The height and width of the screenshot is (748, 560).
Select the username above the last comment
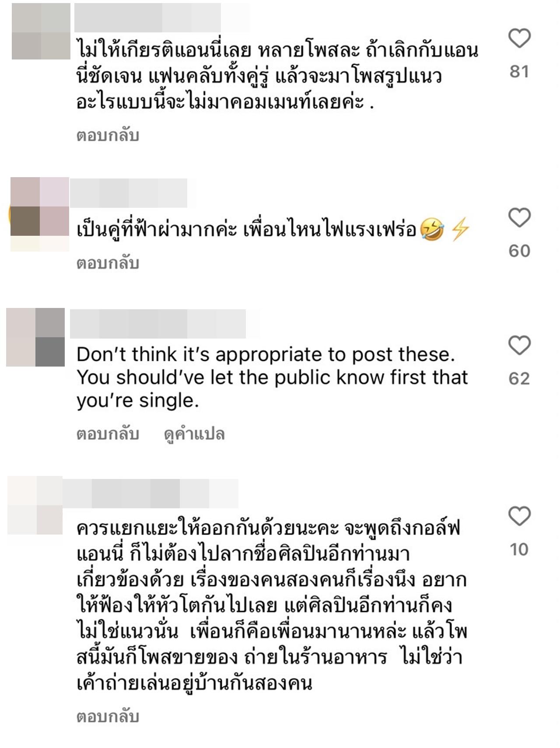point(150,493)
